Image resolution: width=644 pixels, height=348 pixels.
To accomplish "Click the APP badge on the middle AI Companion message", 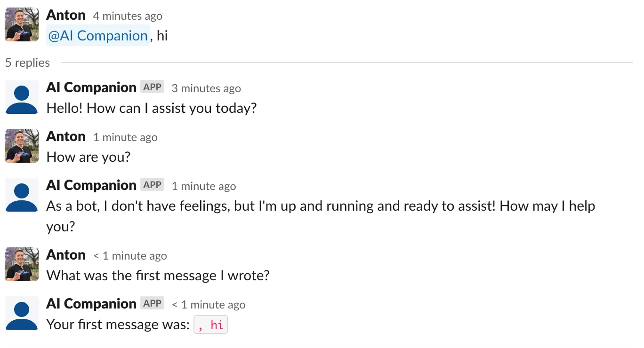I will 152,184.
